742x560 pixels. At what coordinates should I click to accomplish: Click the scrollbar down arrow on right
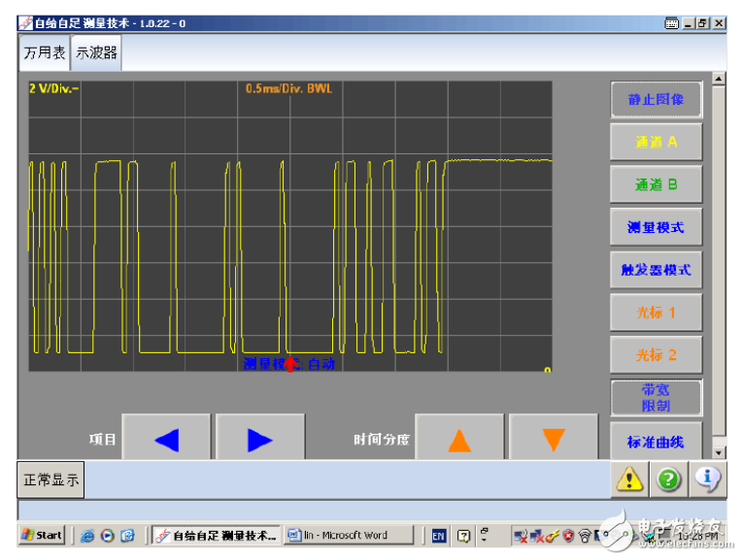click(719, 452)
